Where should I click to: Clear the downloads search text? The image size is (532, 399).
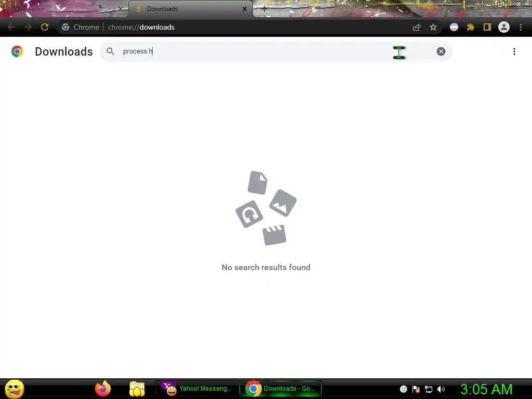click(x=441, y=51)
